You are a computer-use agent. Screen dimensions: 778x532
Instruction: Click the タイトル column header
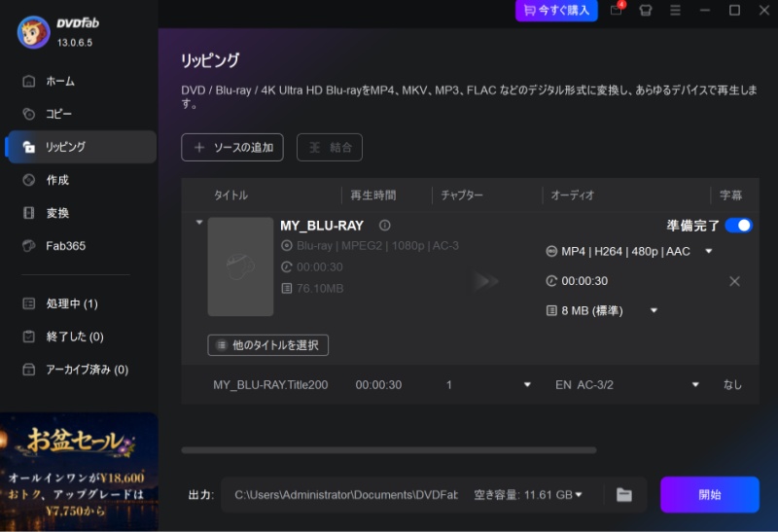[230, 195]
